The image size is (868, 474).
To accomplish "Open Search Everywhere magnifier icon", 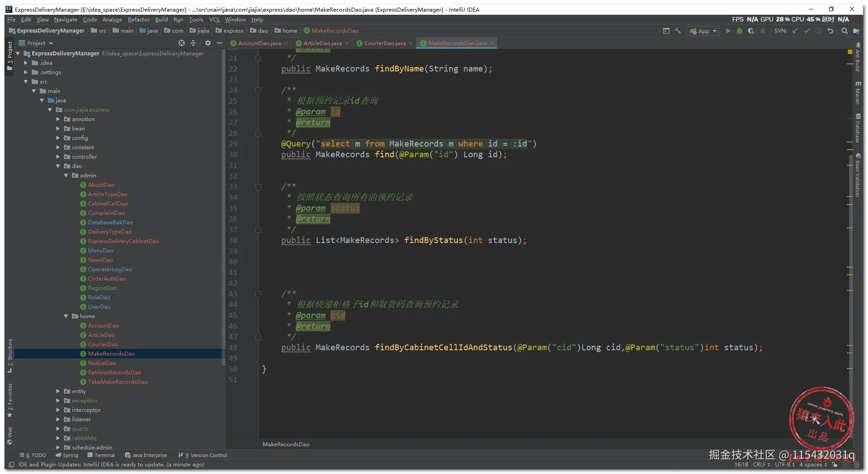I will pyautogui.click(x=844, y=31).
